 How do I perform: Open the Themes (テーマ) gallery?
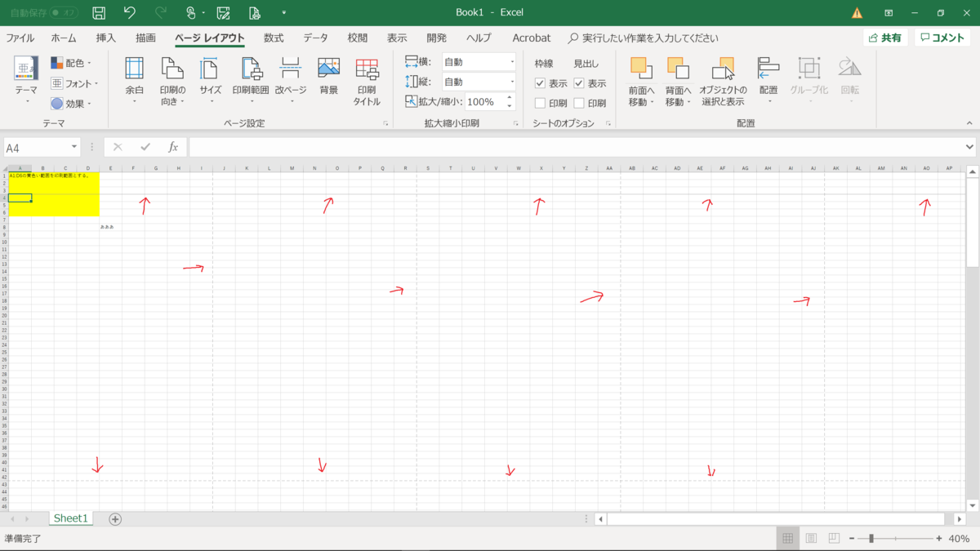26,81
